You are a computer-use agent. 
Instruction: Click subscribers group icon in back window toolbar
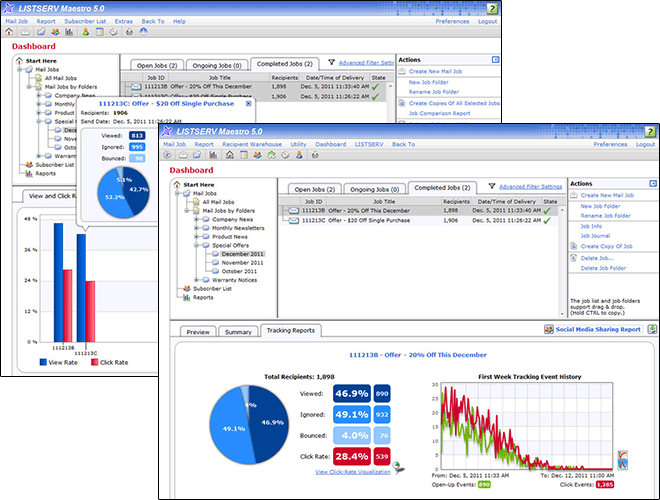pyautogui.click(x=55, y=32)
